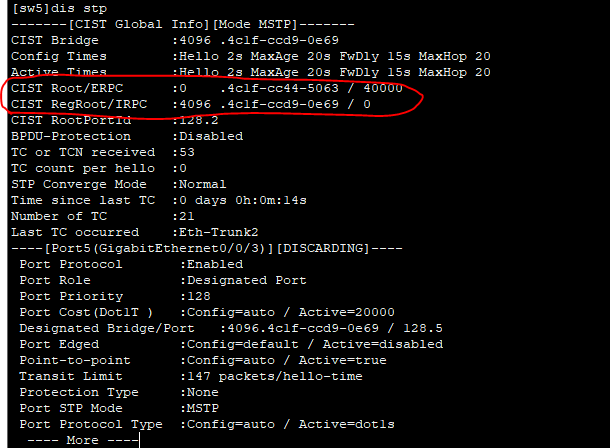Click the 'Port5(GigabitEthernet0/0/3)' header
Image resolution: width=610 pixels, height=448 pixels.
(x=159, y=248)
